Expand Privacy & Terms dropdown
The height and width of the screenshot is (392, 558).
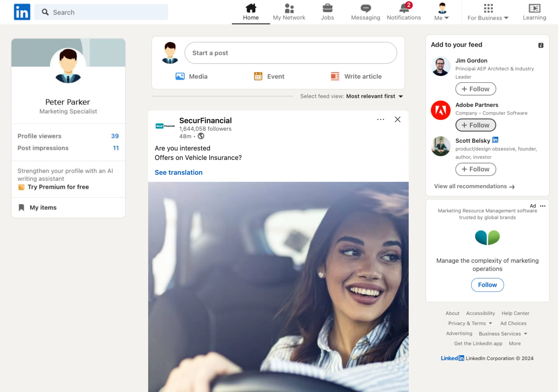tap(470, 323)
